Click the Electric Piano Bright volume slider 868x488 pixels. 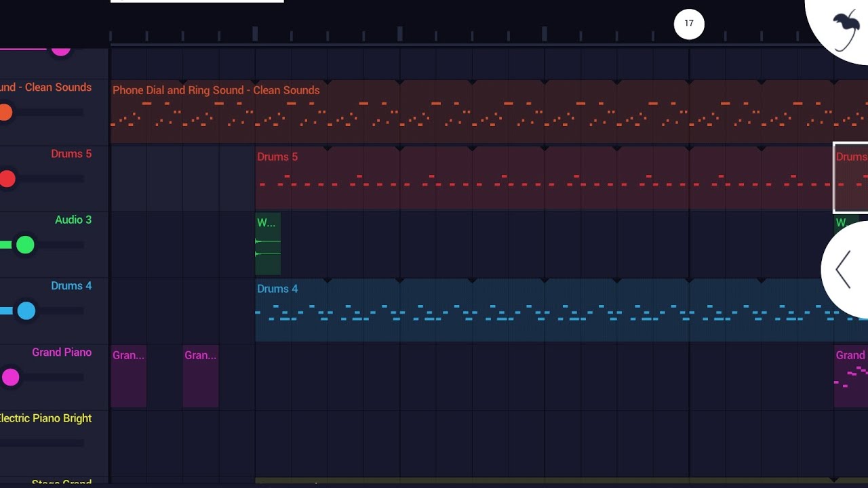point(42,443)
